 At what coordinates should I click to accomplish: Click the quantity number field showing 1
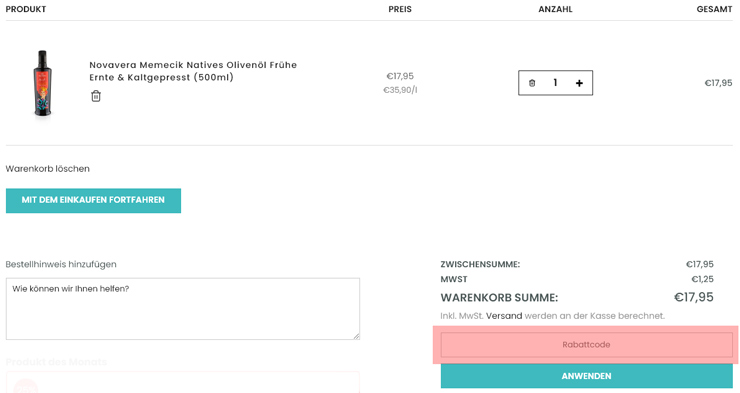click(555, 83)
